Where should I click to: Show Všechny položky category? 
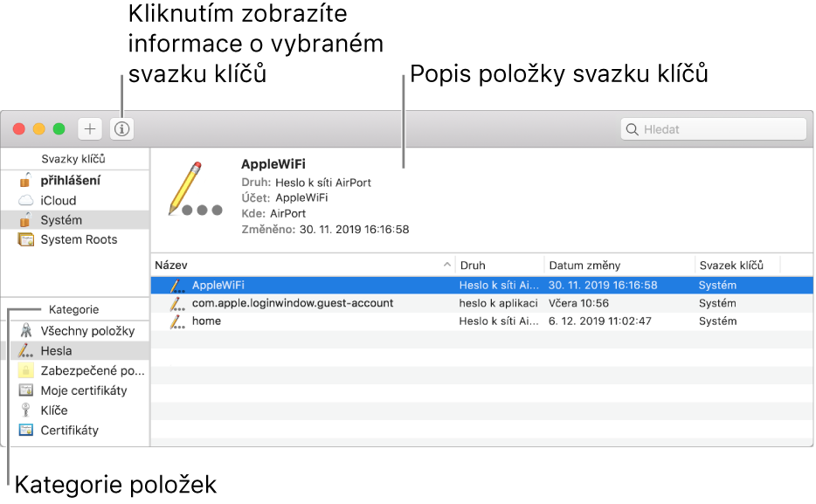(75, 331)
